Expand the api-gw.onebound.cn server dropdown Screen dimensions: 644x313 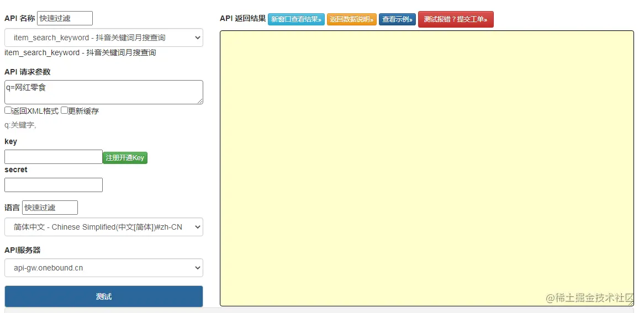(103, 268)
